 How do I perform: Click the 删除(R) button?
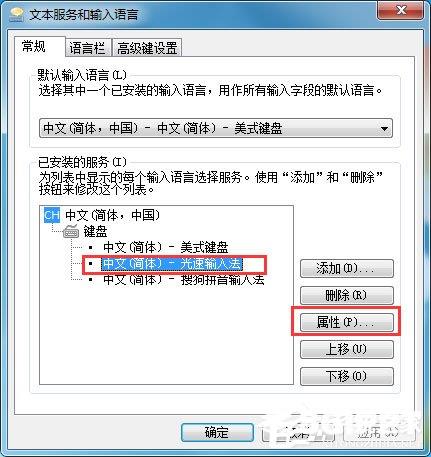point(347,295)
